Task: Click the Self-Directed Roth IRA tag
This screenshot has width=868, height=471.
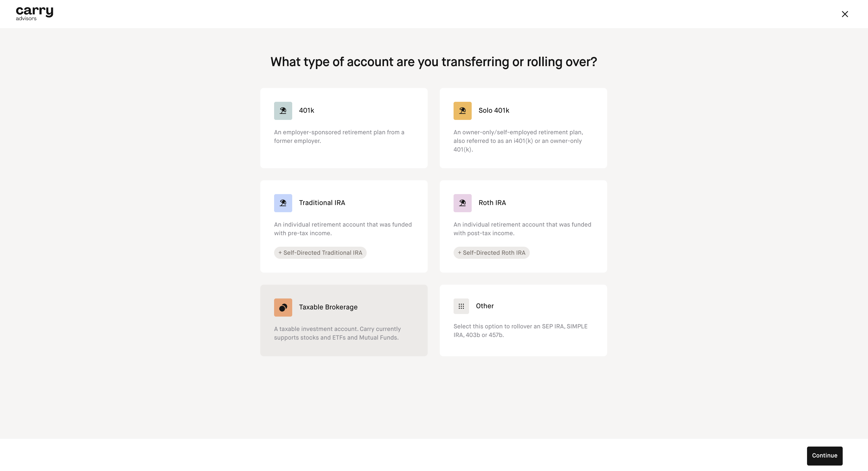Action: point(491,253)
